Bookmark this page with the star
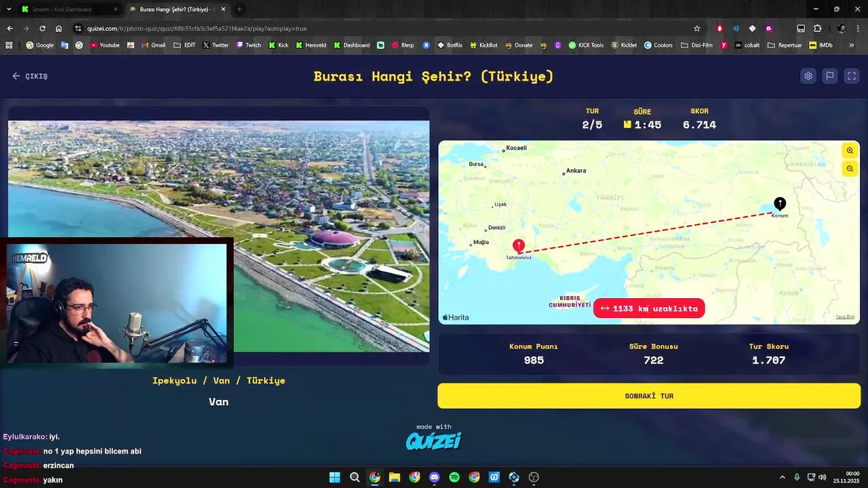The image size is (868, 488). tap(696, 28)
